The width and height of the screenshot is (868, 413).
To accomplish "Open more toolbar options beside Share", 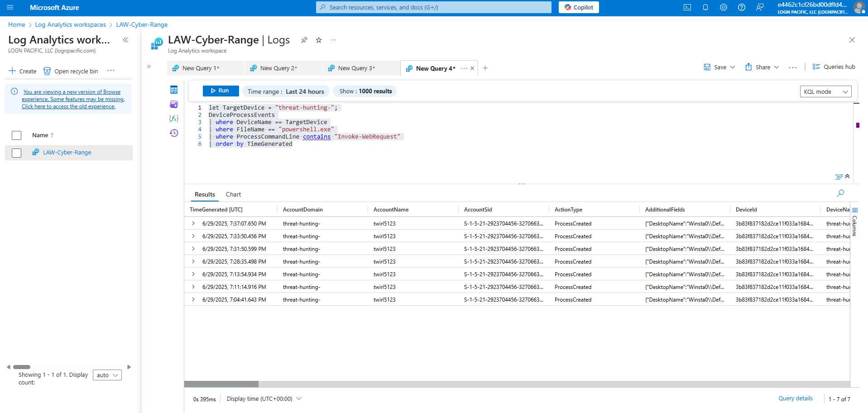I will tap(793, 67).
